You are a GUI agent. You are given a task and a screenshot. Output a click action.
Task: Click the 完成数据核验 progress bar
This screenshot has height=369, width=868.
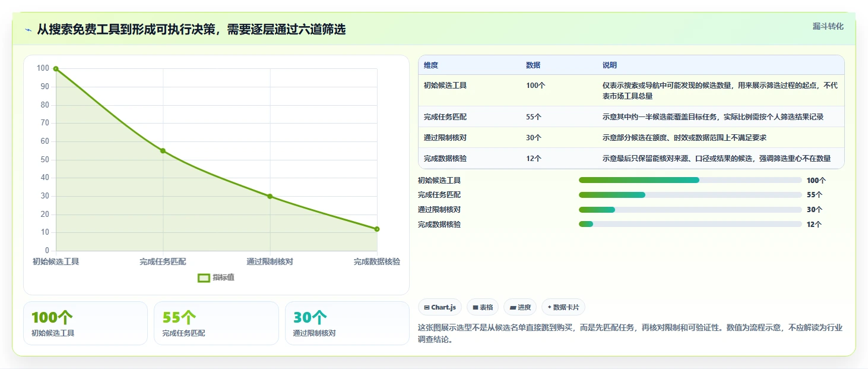click(x=690, y=224)
